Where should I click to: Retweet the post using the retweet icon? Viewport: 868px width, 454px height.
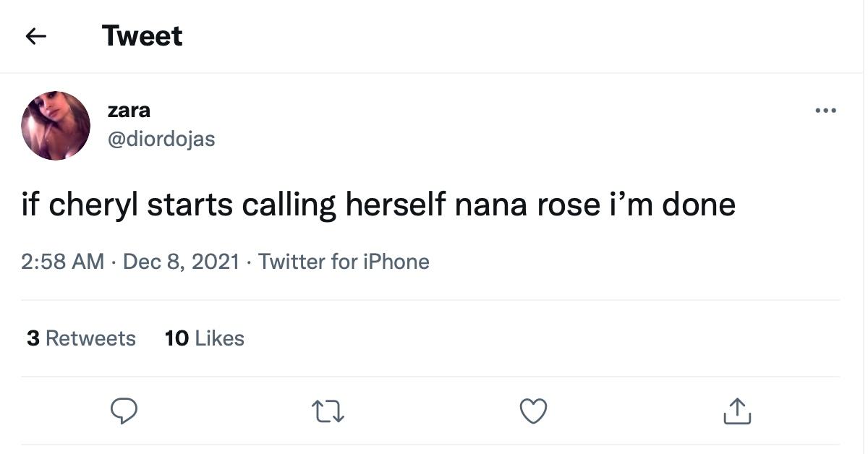(328, 411)
